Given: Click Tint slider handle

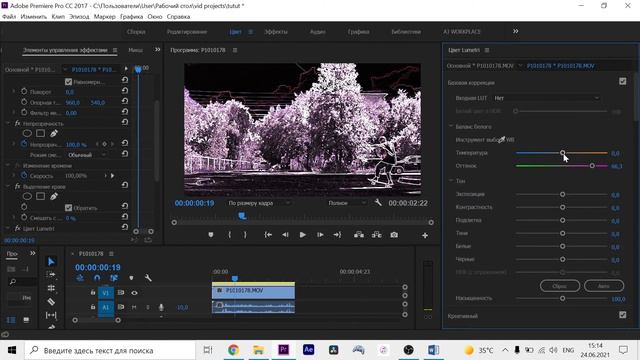Looking at the screenshot, I should click(x=592, y=166).
